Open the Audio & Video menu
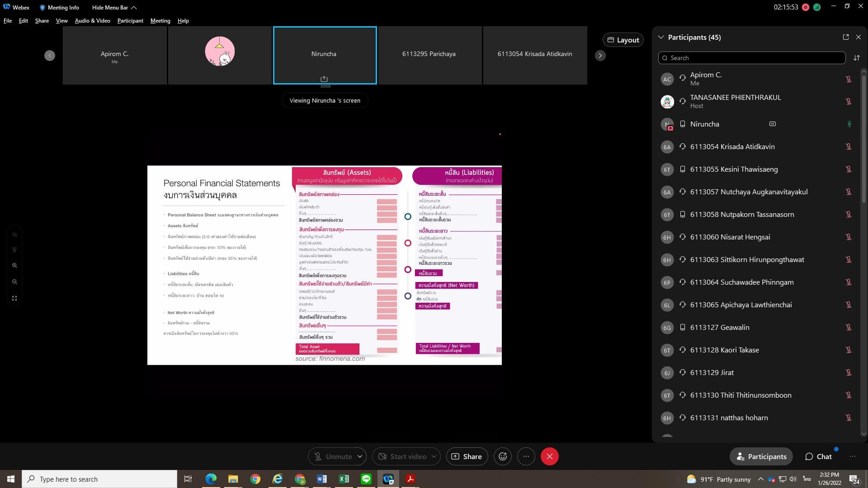 92,21
